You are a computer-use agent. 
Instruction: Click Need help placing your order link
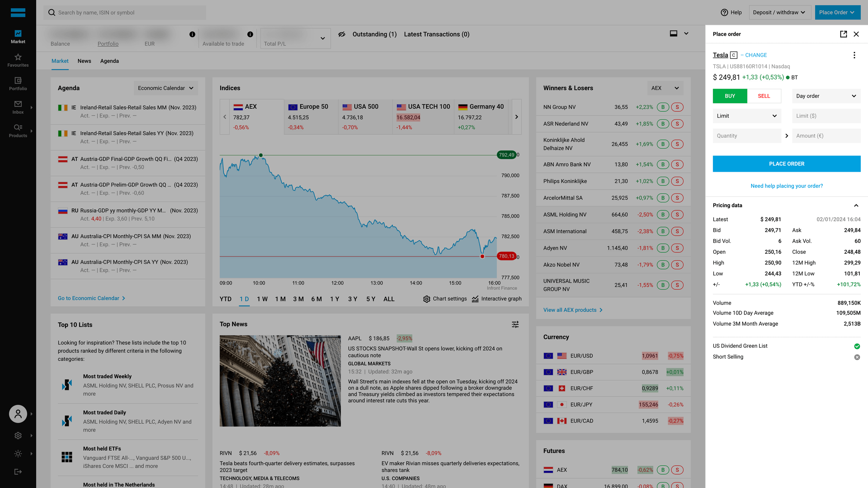pos(787,186)
